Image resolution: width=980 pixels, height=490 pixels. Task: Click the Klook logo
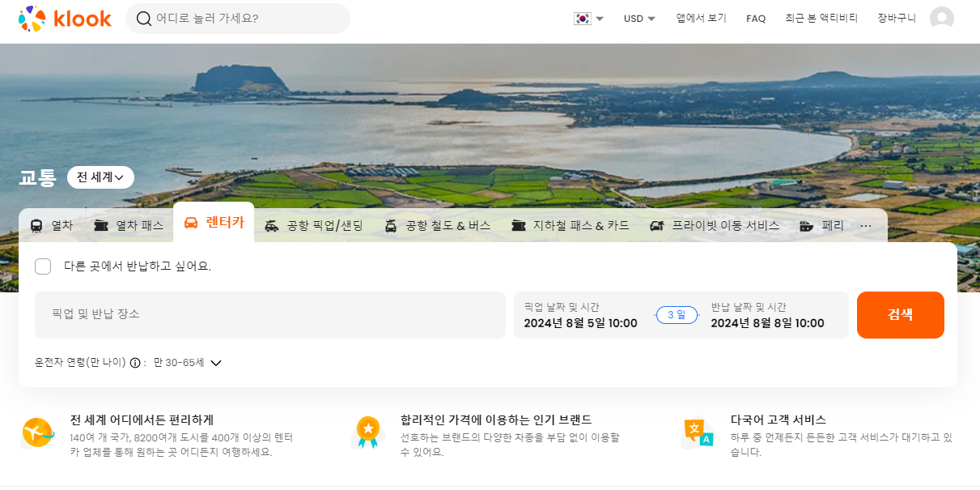tap(65, 19)
